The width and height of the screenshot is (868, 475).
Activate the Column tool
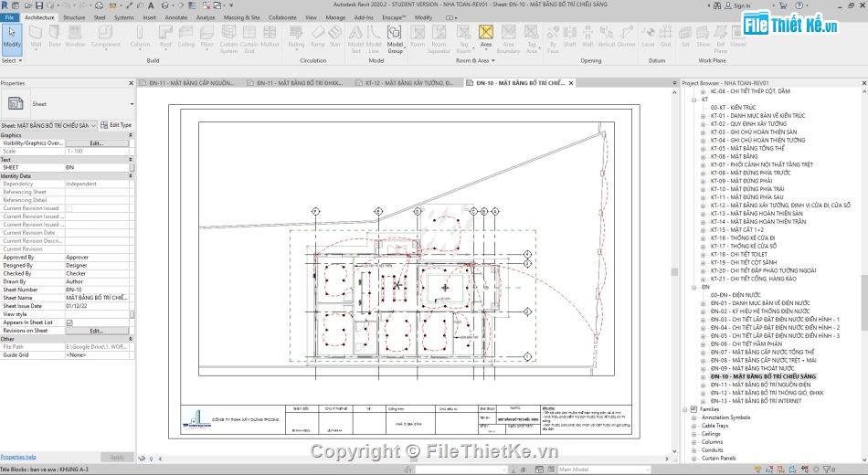point(140,37)
